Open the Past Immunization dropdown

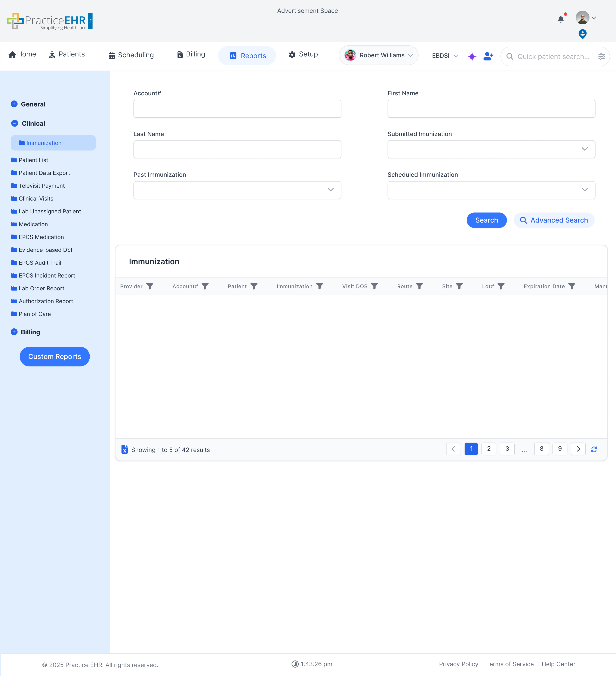237,190
